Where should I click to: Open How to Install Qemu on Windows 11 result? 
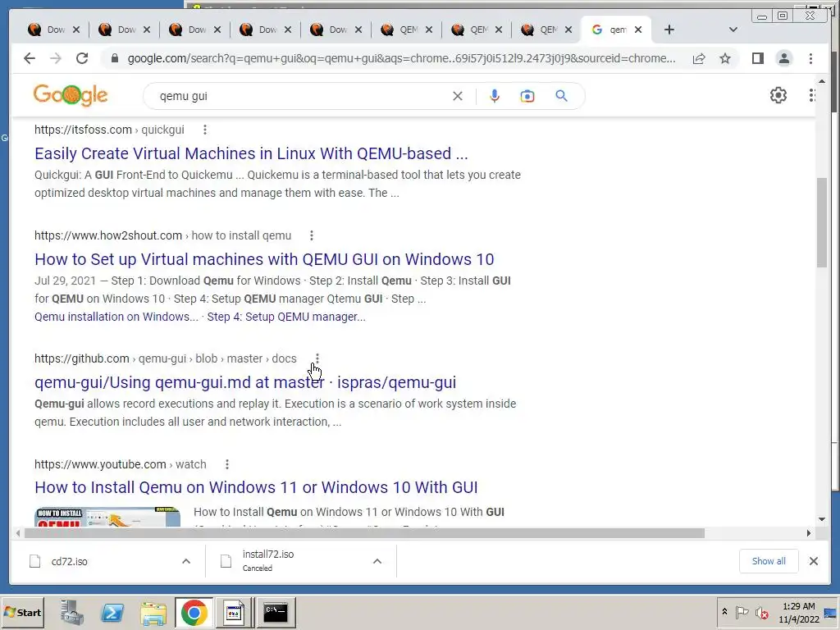[256, 487]
